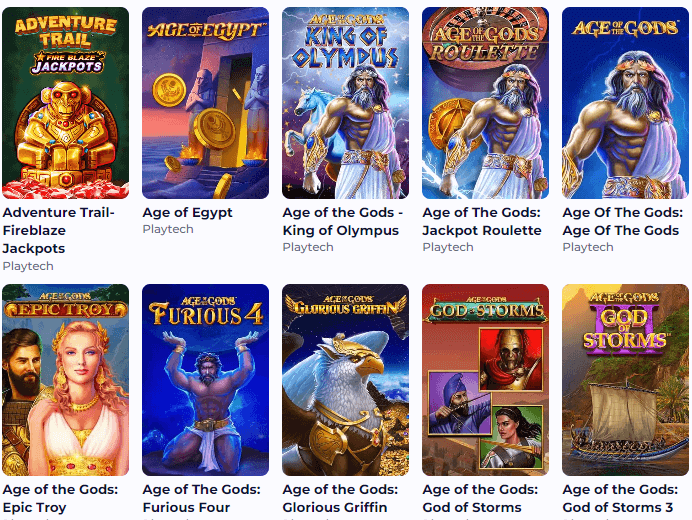Open the Glorious Griffin game thumbnail

[345, 380]
